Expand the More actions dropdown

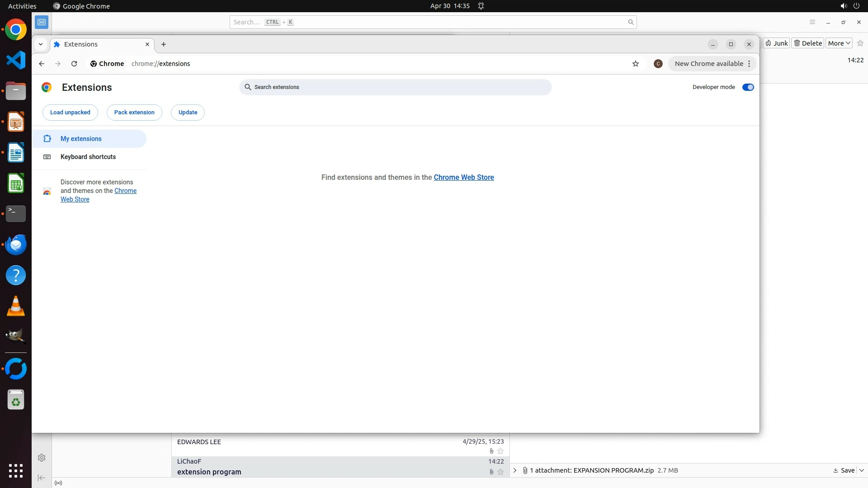[839, 43]
